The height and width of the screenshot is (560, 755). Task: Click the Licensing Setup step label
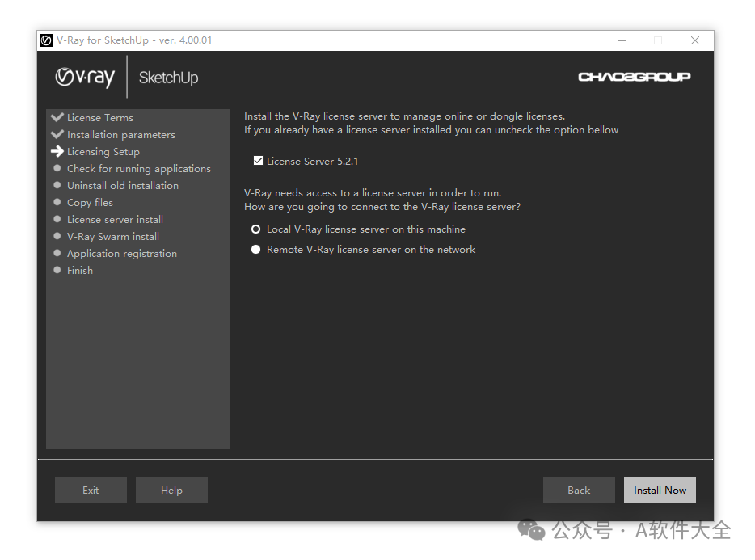(103, 152)
